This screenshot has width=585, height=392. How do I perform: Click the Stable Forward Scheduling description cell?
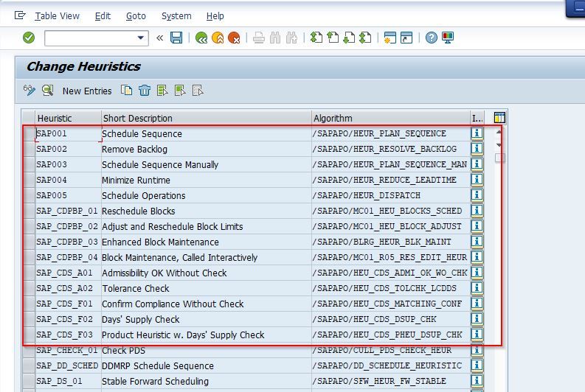pos(207,381)
